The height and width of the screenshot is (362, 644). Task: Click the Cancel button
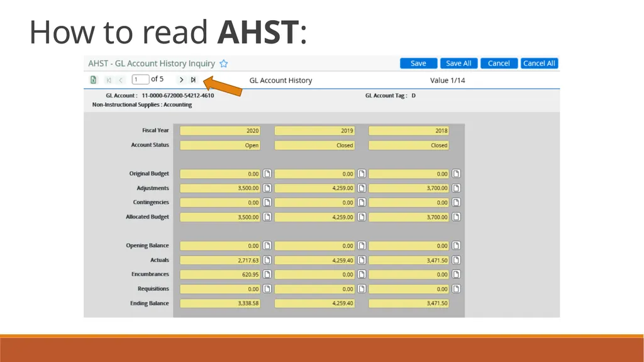[499, 64]
